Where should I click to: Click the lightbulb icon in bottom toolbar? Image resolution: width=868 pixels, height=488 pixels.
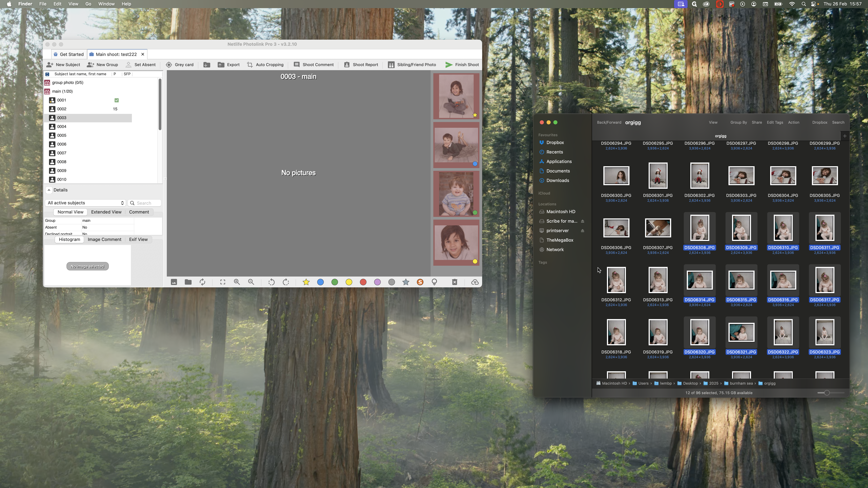click(434, 282)
